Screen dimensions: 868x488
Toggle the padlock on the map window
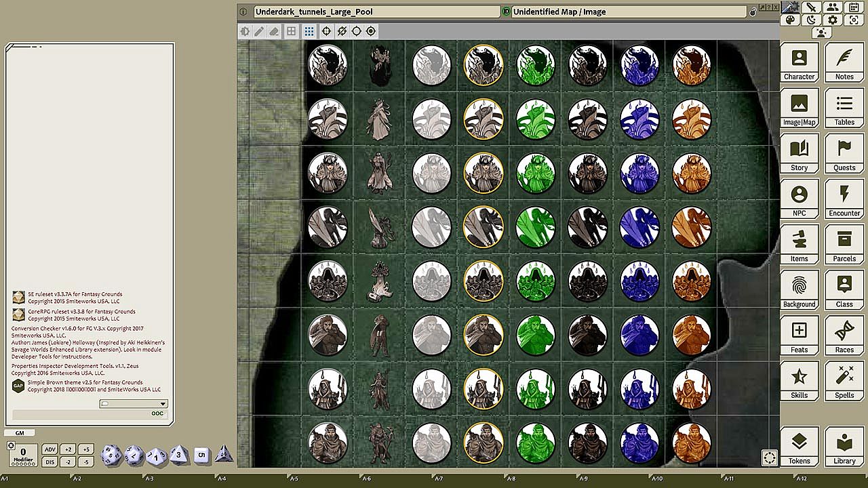[753, 12]
